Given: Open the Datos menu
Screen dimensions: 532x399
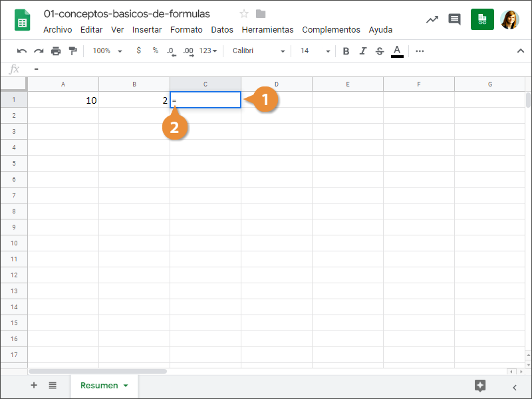Looking at the screenshot, I should (222, 30).
